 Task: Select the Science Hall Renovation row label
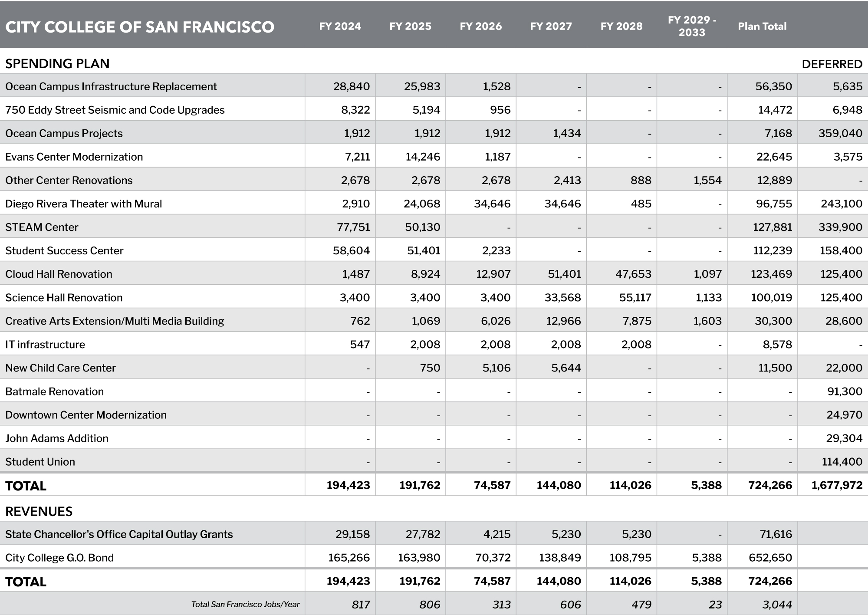click(x=64, y=297)
